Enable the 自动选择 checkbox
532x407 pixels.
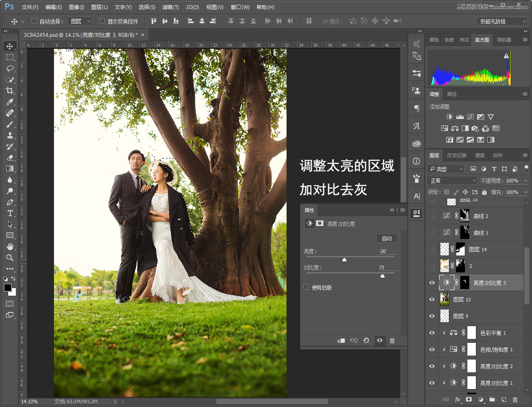click(34, 21)
